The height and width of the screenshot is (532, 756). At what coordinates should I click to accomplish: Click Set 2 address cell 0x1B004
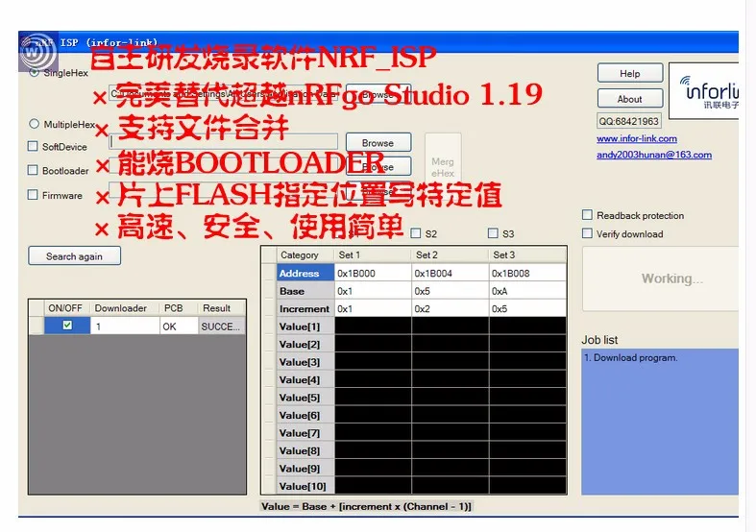coord(450,273)
